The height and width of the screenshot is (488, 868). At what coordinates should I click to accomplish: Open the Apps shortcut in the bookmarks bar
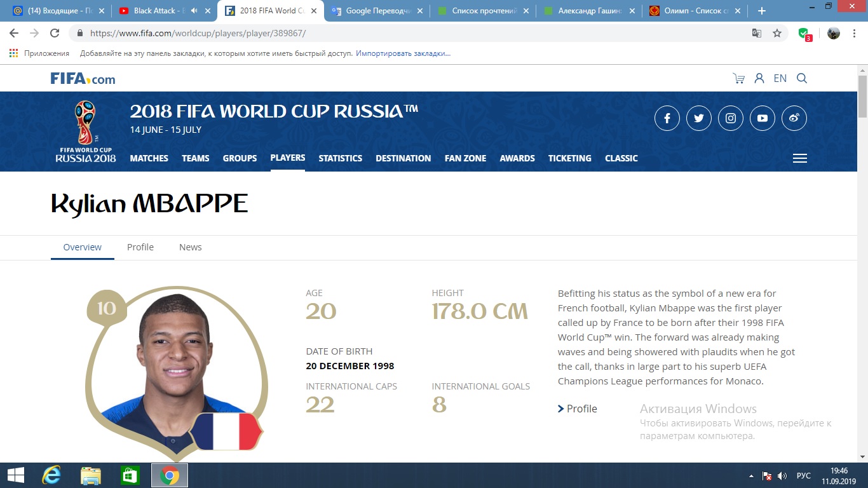(39, 53)
